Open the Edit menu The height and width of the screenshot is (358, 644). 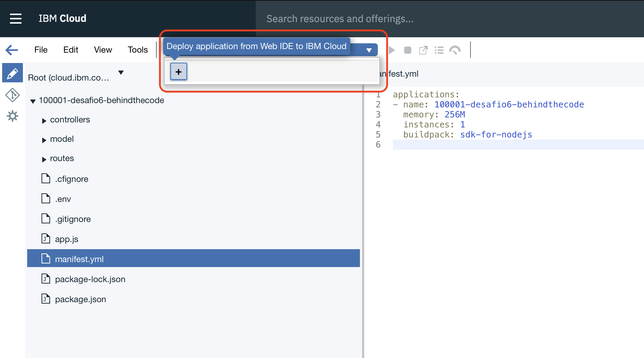[71, 50]
